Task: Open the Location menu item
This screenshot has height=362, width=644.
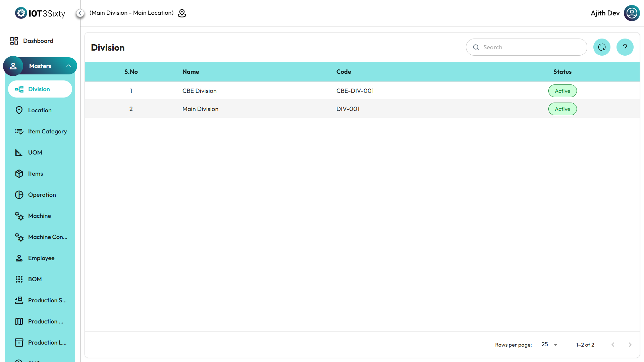Action: (40, 110)
